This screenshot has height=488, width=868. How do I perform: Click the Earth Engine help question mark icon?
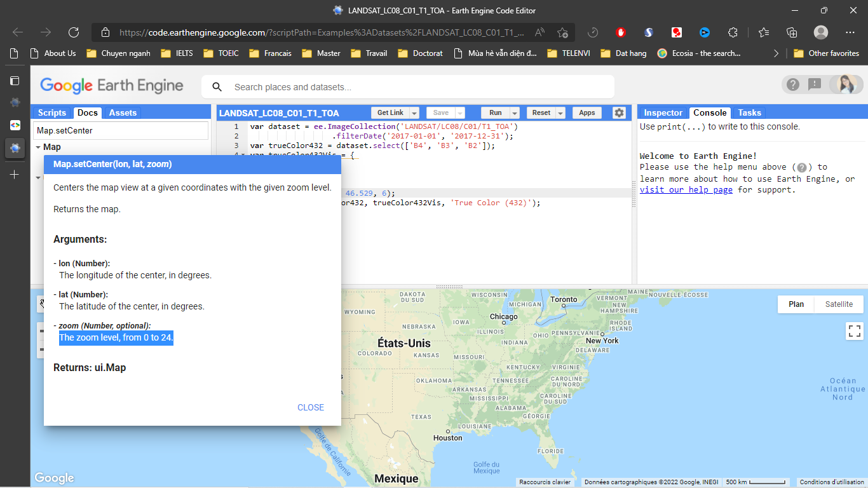pos(792,85)
